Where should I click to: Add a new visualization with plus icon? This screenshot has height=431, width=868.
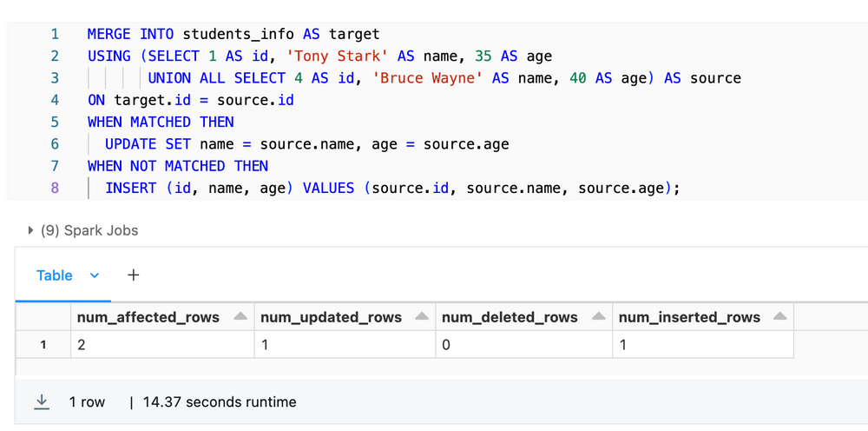click(133, 275)
